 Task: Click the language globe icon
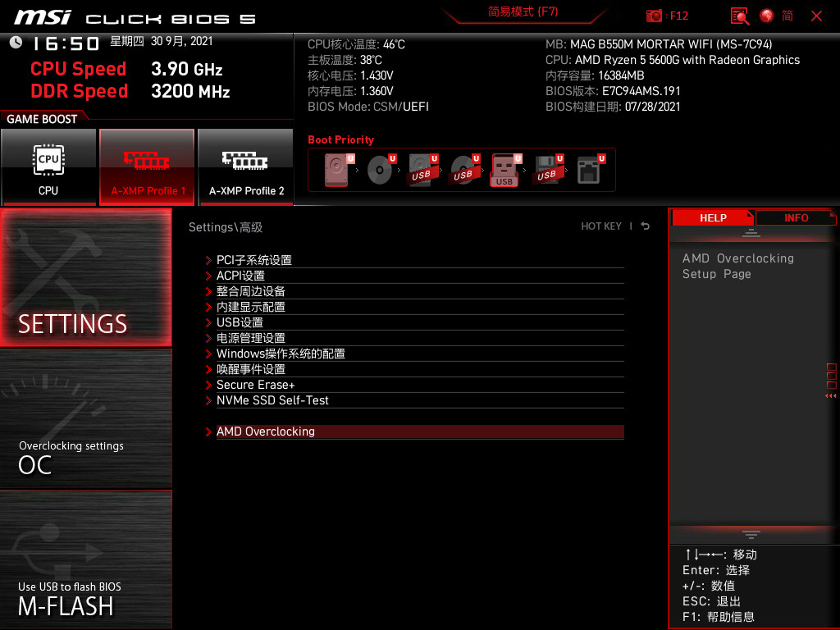click(x=766, y=16)
